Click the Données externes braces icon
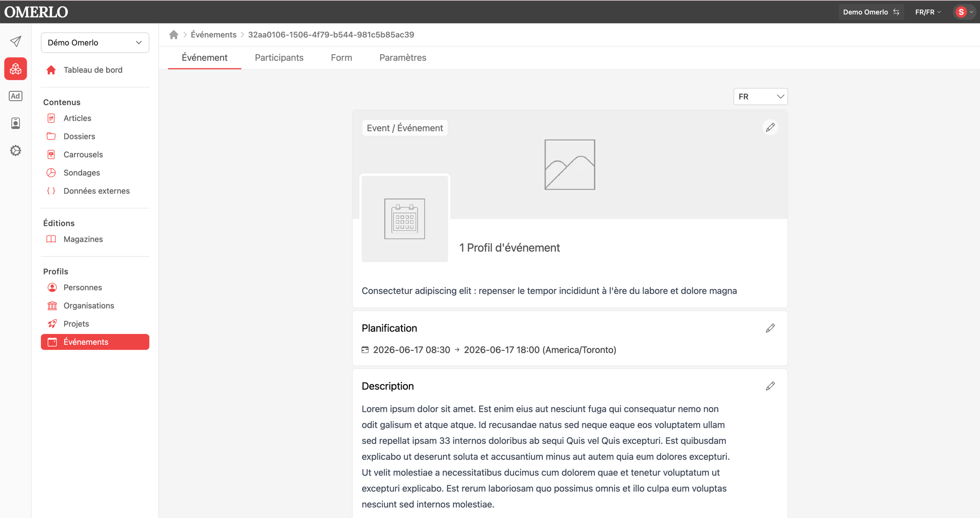Screen dimensions: 980x518 tap(51, 191)
